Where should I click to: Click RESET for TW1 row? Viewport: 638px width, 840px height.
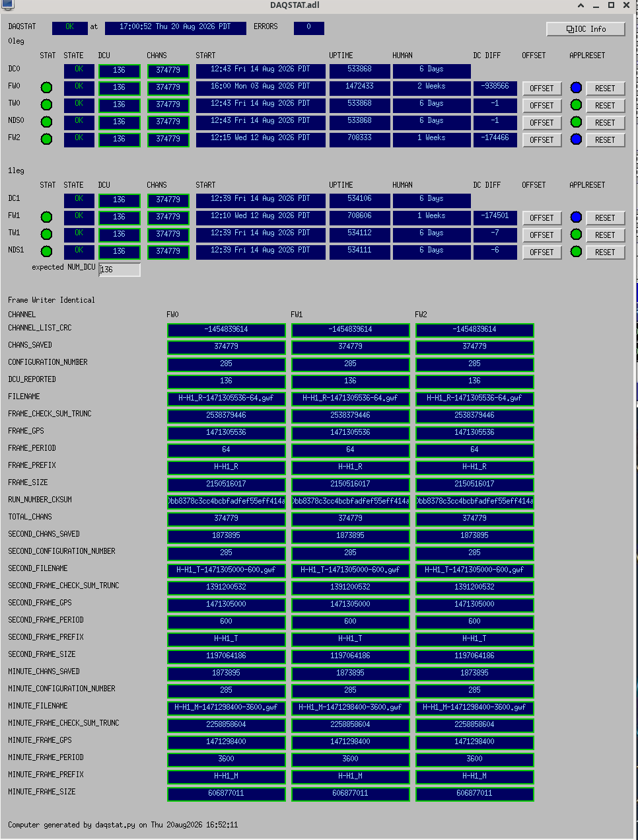click(x=605, y=235)
